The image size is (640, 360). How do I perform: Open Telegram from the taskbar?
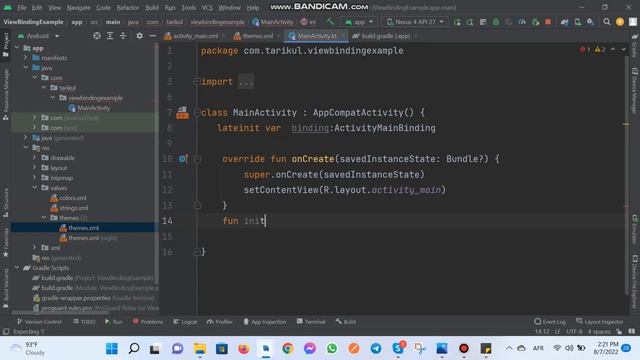(x=376, y=349)
